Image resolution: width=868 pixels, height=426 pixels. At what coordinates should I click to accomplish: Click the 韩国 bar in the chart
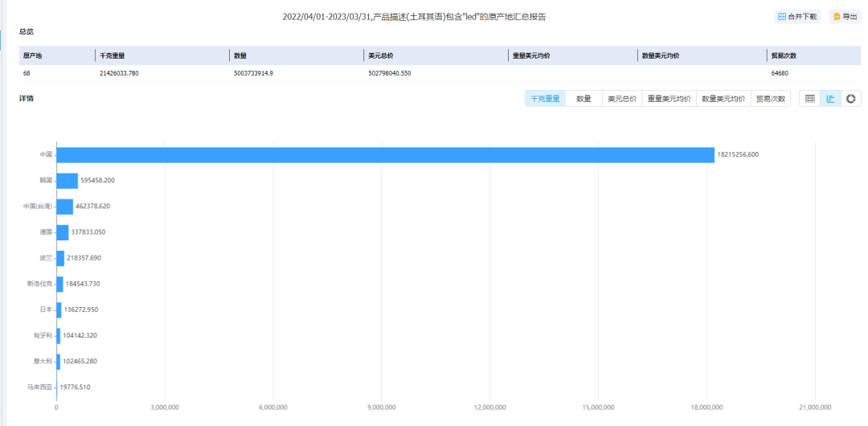67,181
